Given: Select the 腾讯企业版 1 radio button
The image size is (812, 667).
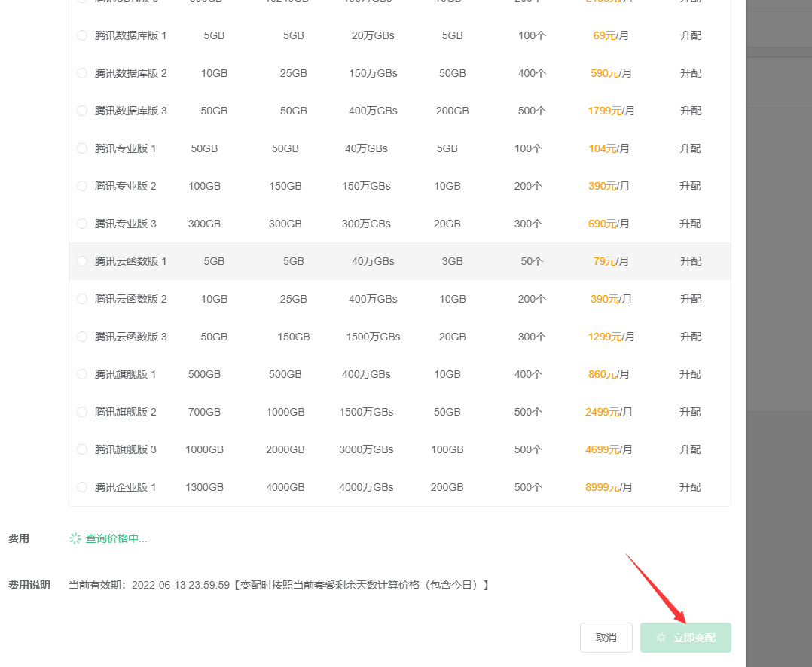Looking at the screenshot, I should 82,487.
